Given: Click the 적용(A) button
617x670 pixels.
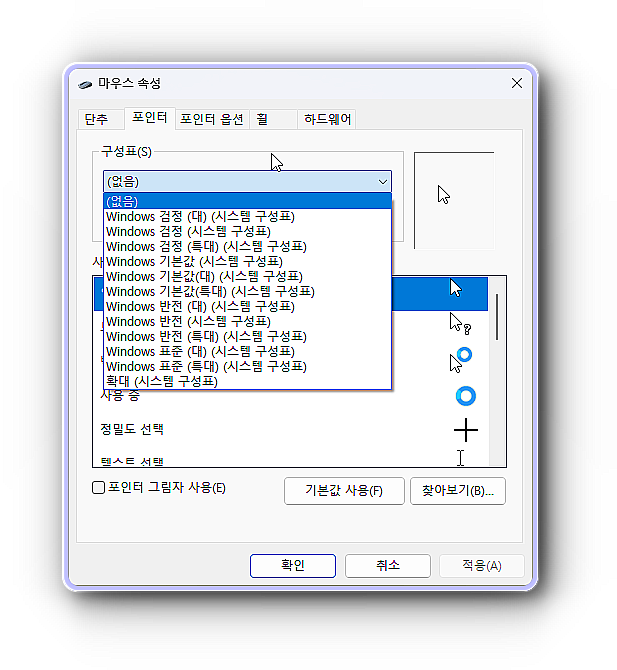Looking at the screenshot, I should 482,566.
